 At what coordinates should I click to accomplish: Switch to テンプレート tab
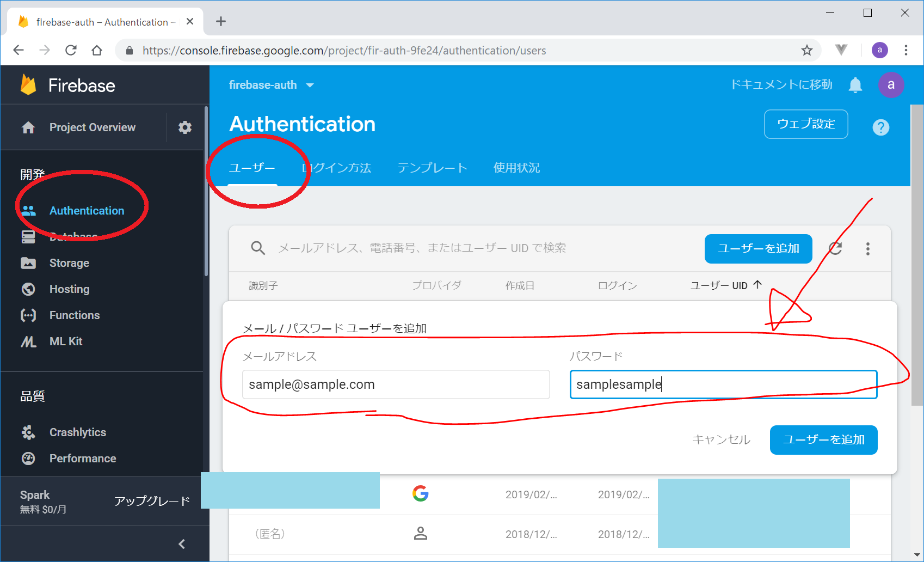[x=432, y=168]
